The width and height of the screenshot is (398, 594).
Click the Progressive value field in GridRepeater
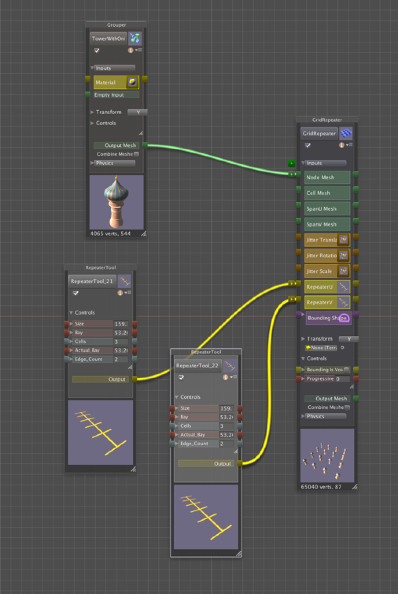pos(342,379)
